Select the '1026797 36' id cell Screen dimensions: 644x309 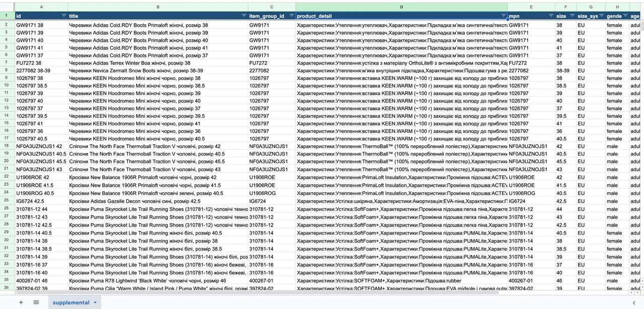[x=41, y=131]
